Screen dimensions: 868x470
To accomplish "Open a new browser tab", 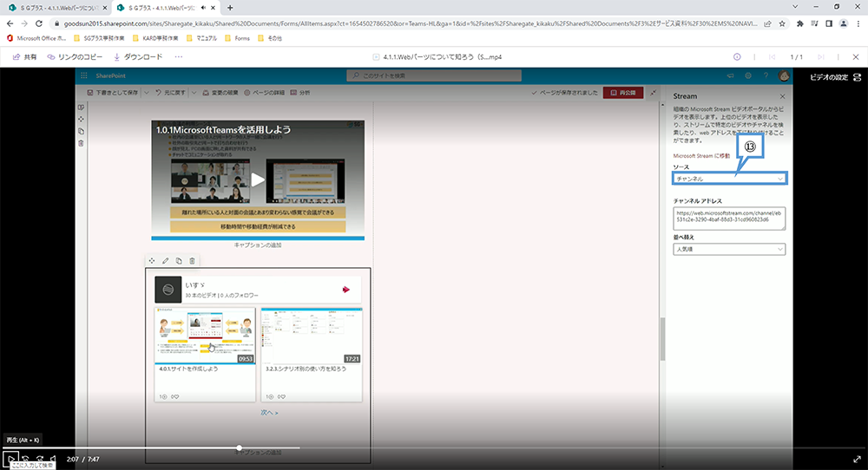I will point(230,8).
